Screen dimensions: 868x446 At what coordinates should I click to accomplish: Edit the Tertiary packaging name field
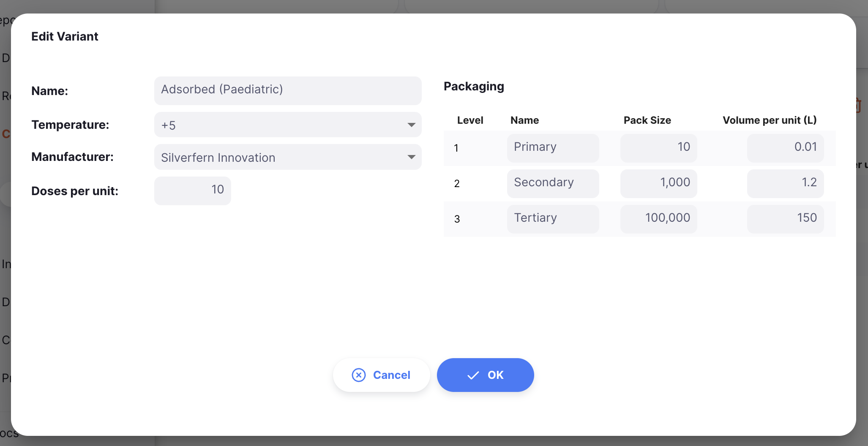[553, 219]
